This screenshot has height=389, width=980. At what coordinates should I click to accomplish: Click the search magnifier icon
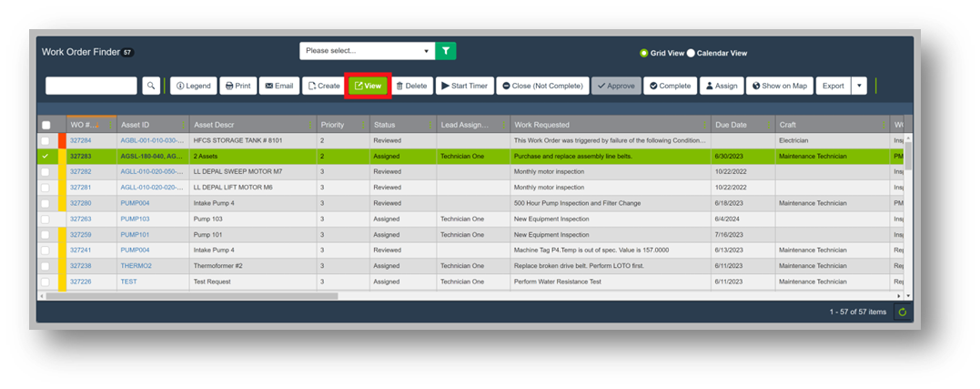[x=151, y=86]
